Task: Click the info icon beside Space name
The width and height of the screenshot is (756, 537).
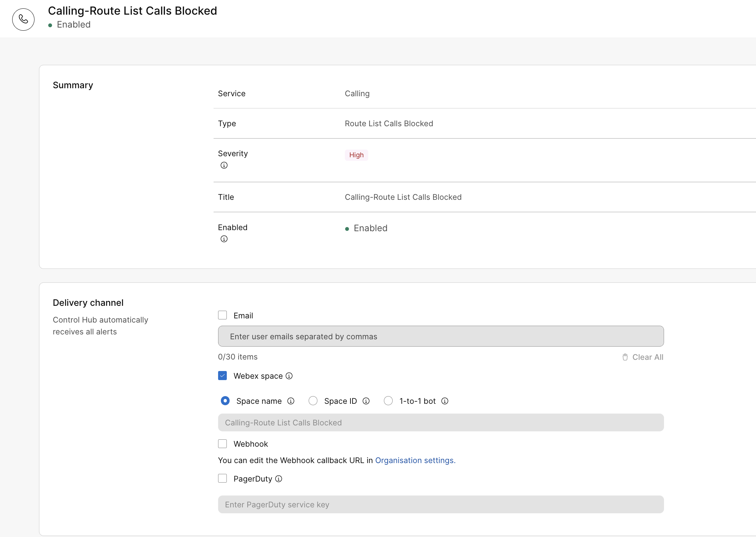Action: [x=291, y=401]
